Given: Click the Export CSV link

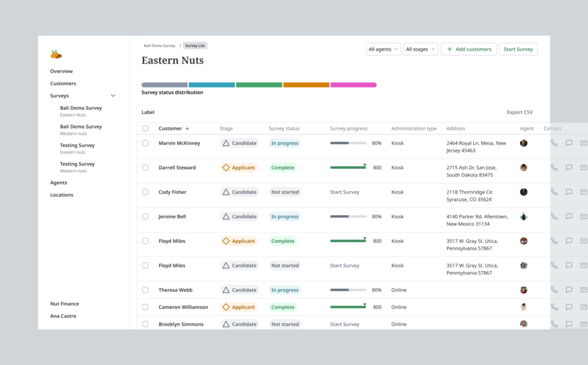Looking at the screenshot, I should 520,112.
